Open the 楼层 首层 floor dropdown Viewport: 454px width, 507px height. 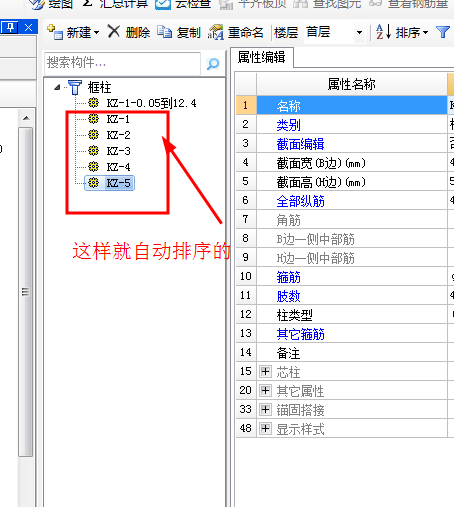[359, 33]
